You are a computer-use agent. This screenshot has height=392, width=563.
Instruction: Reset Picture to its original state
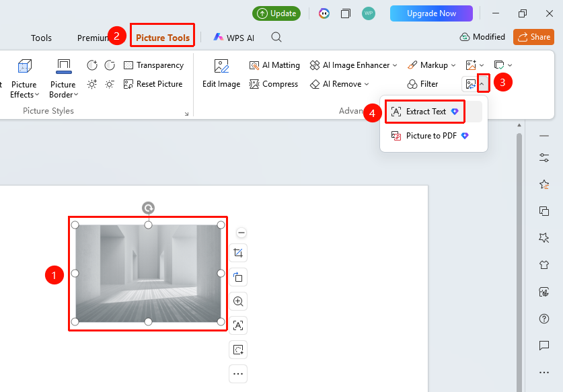(153, 84)
